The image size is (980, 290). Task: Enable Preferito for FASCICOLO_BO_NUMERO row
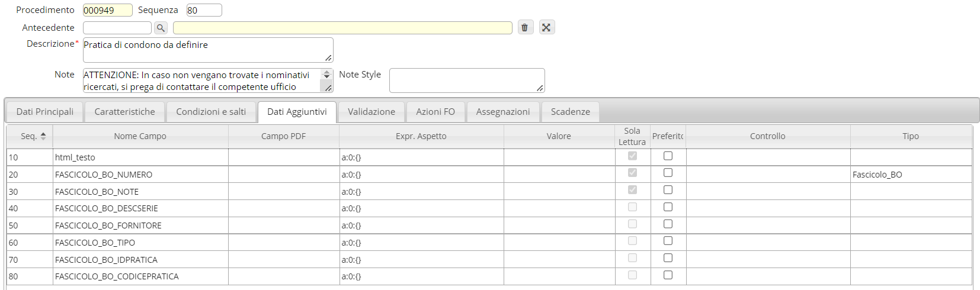point(668,173)
